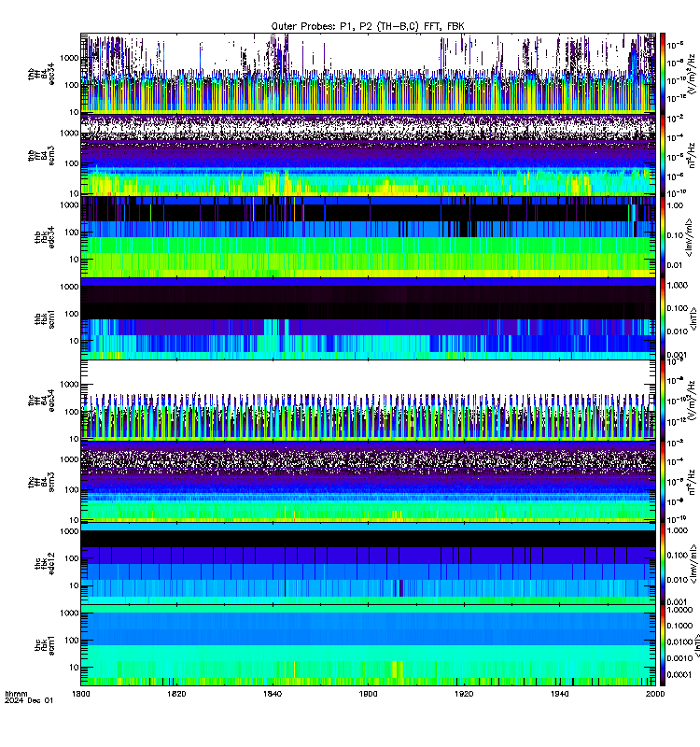
Task: Click the color bar beside thc fbk scm1 panel
Action: 663,645
